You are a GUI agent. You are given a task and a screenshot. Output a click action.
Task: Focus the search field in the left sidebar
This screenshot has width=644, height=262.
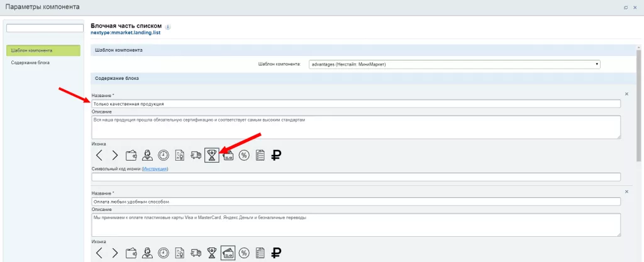pyautogui.click(x=45, y=28)
